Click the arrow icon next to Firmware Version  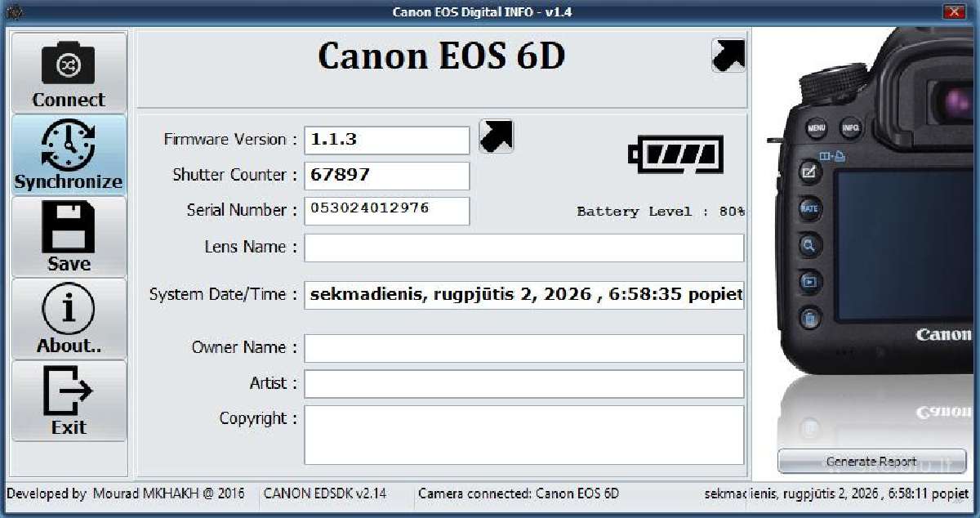point(496,136)
